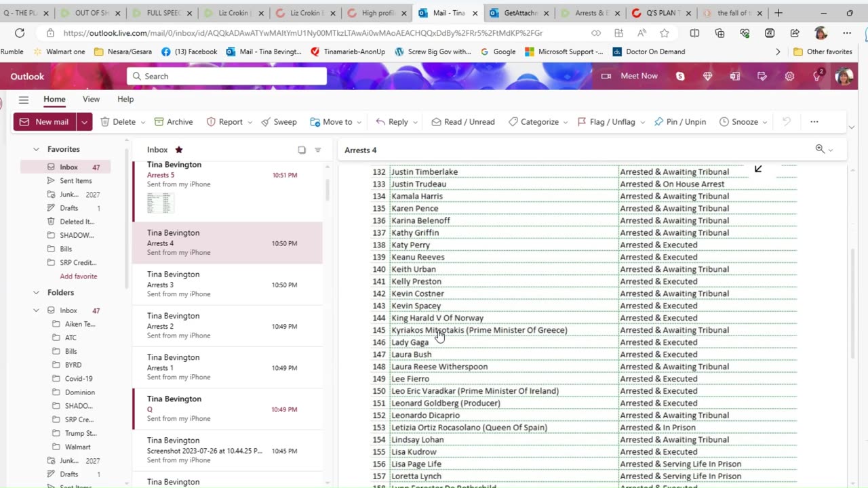Open the Help ribbon tab
Viewport: 868px width, 488px height.
pos(125,99)
